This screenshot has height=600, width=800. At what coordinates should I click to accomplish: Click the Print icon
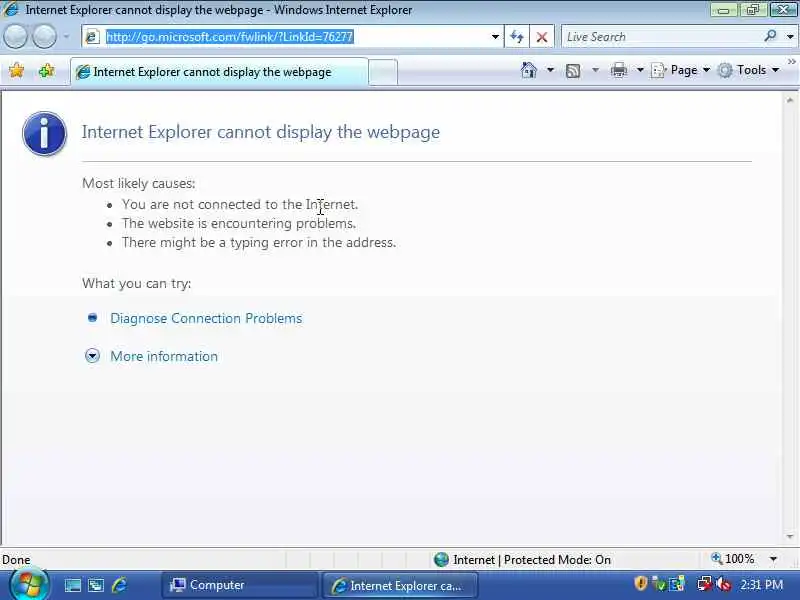pos(618,70)
